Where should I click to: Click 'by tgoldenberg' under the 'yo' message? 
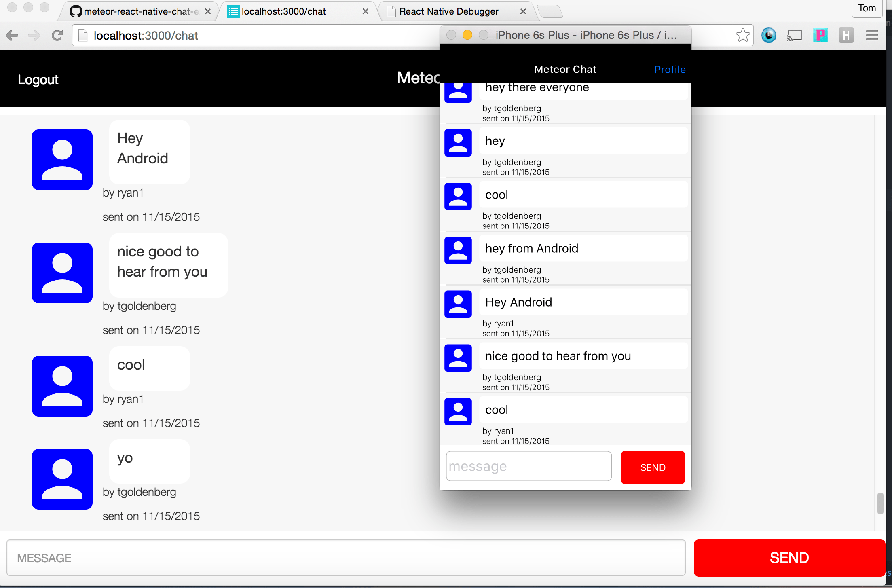coord(140,492)
